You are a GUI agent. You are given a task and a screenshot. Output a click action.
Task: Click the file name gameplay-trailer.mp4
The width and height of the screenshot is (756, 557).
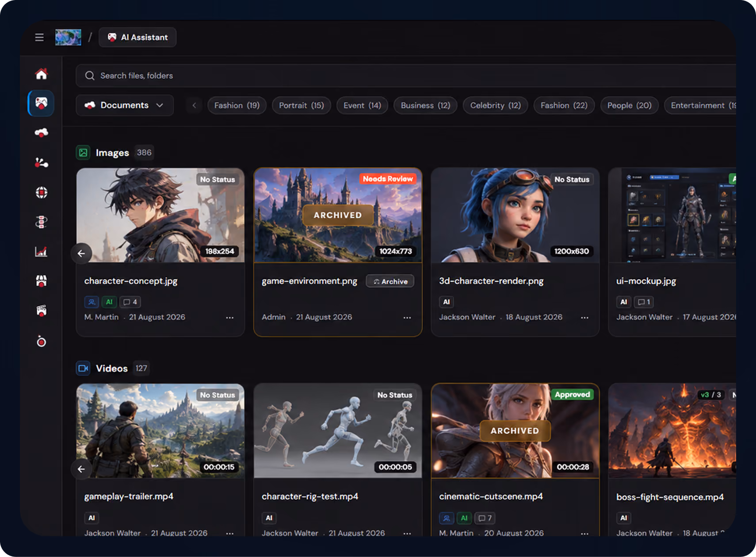tap(129, 496)
